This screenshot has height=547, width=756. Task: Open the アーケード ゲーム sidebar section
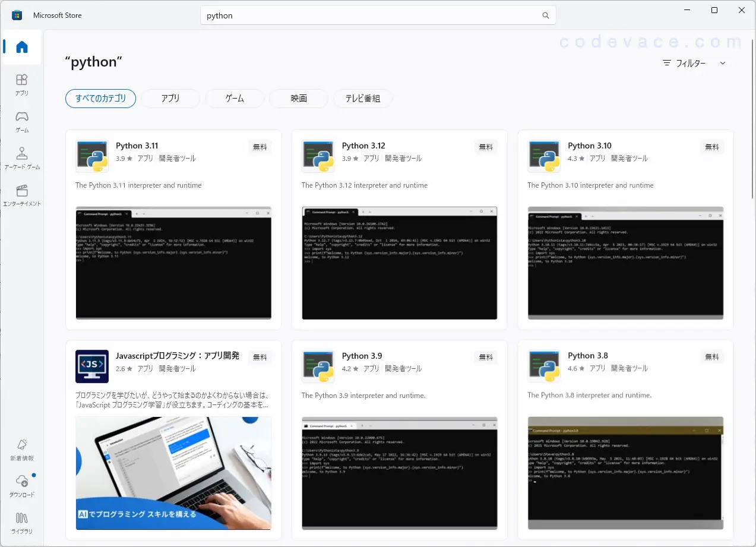[21, 156]
